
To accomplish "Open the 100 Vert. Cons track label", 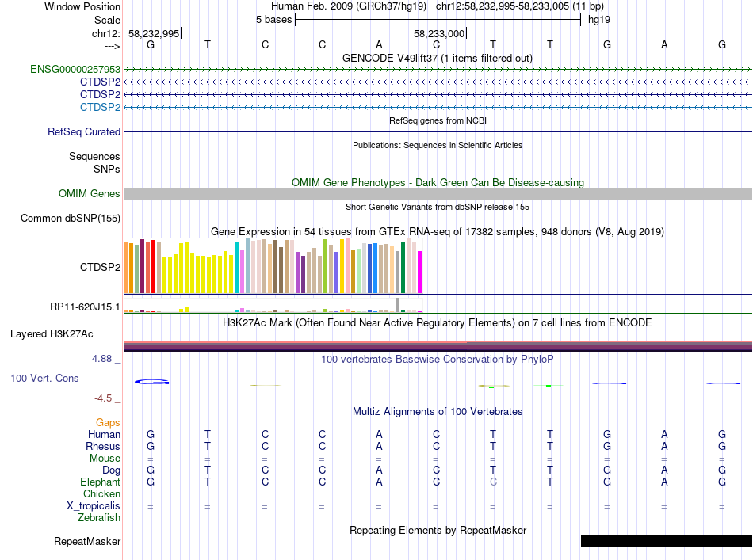I will tap(44, 378).
